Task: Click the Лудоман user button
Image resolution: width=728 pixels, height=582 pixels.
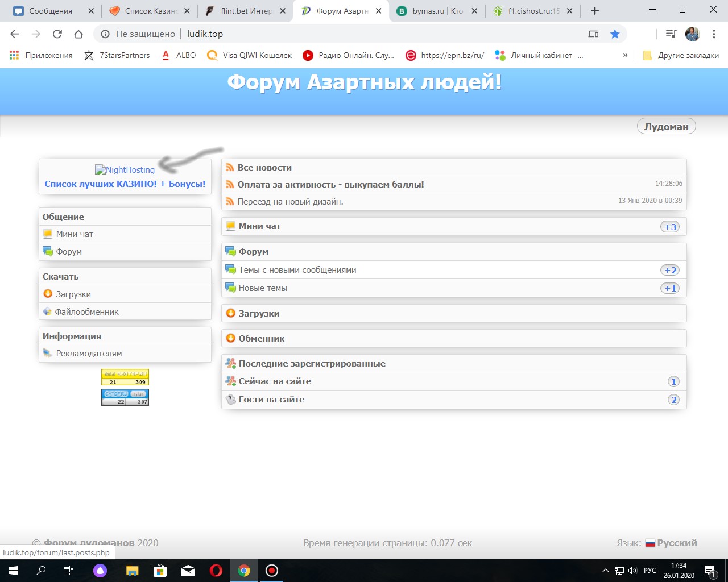Action: tap(666, 127)
